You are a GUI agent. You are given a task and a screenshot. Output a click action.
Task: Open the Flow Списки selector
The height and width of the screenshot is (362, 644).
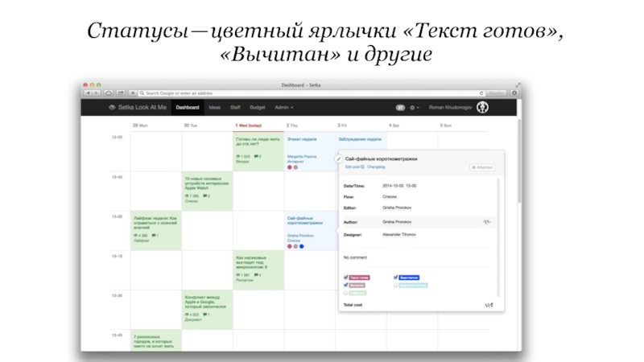[390, 197]
